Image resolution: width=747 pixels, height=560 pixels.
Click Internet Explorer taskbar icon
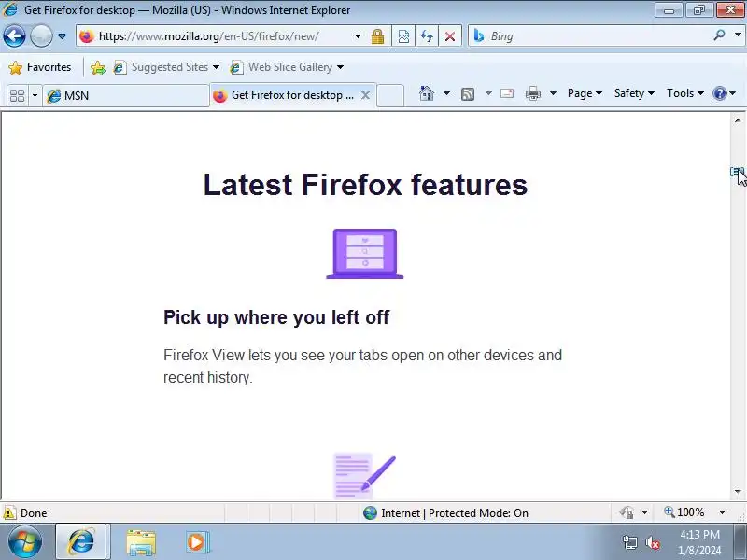click(x=81, y=542)
